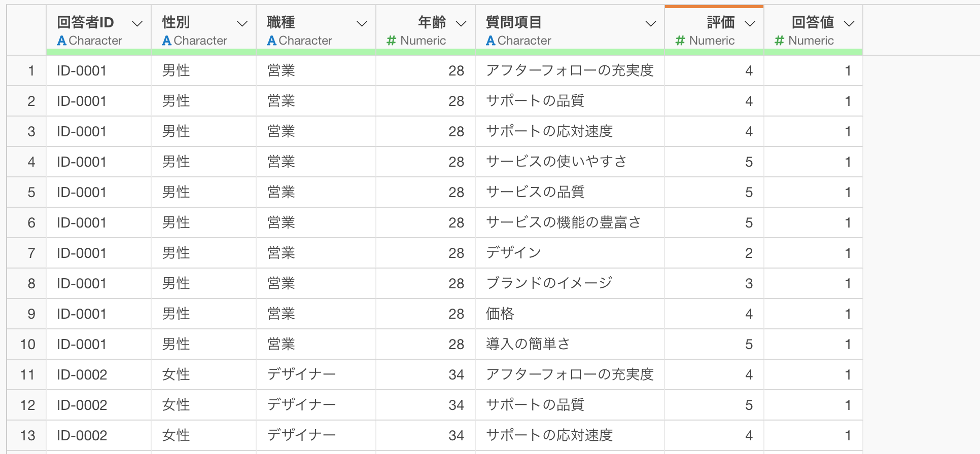This screenshot has height=454, width=980.
Task: Select the 質問項目 column header name
Action: (x=513, y=22)
